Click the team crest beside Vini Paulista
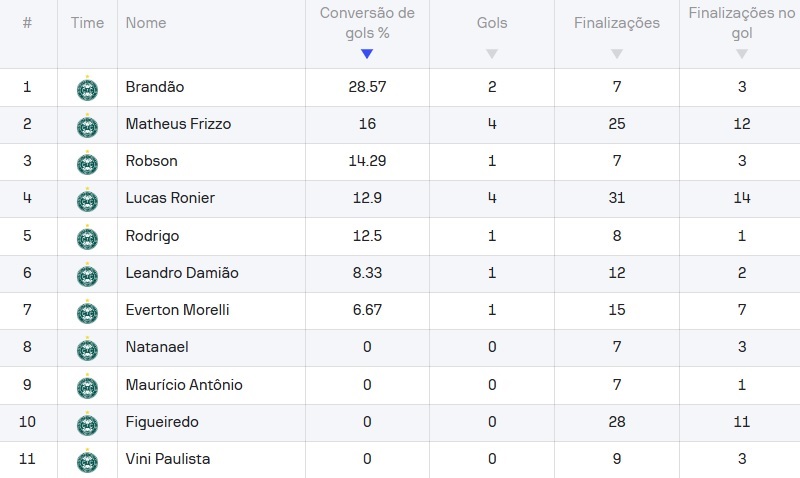The image size is (800, 478). click(87, 461)
